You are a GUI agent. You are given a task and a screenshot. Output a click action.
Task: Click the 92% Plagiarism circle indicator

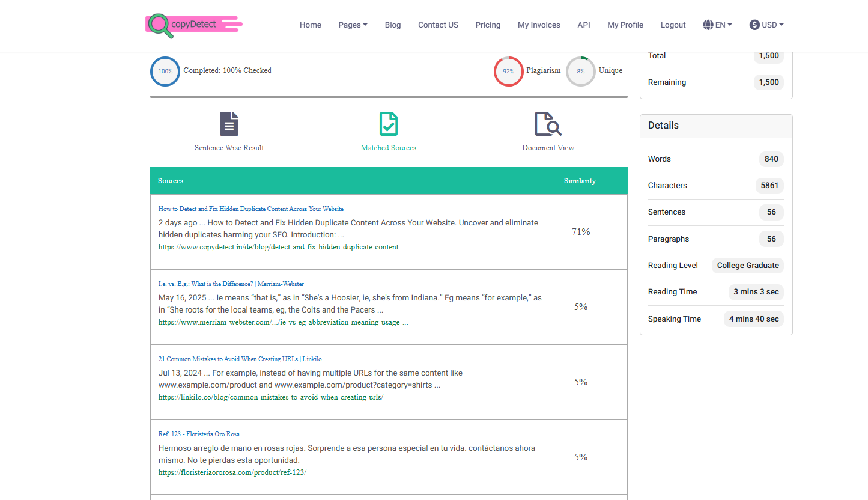(509, 71)
